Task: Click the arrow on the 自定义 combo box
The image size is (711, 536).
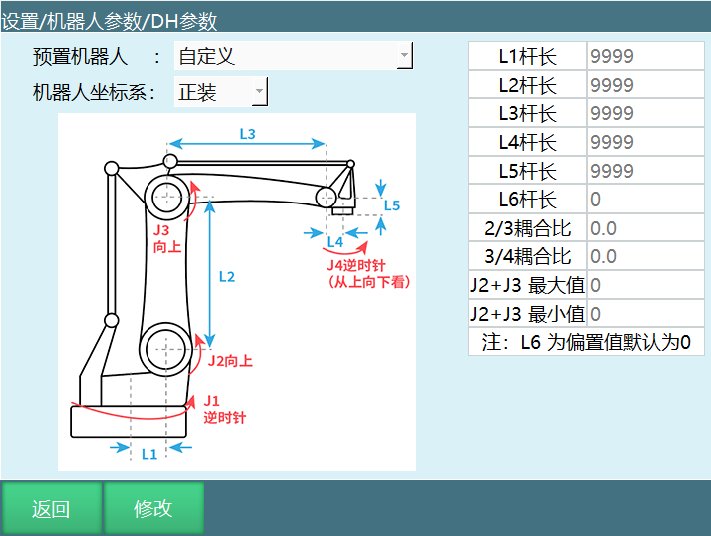Action: tap(403, 56)
